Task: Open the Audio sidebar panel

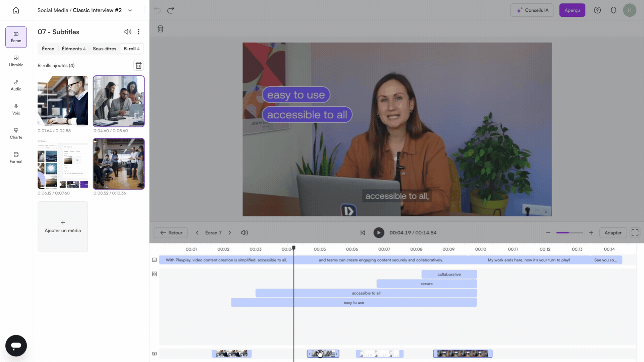Action: [16, 85]
